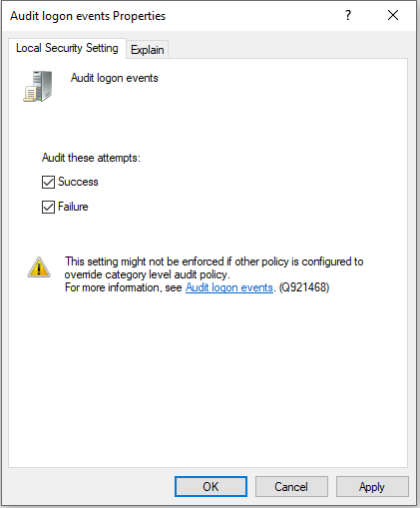Click the help question mark button
The width and height of the screenshot is (420, 508).
coord(348,15)
